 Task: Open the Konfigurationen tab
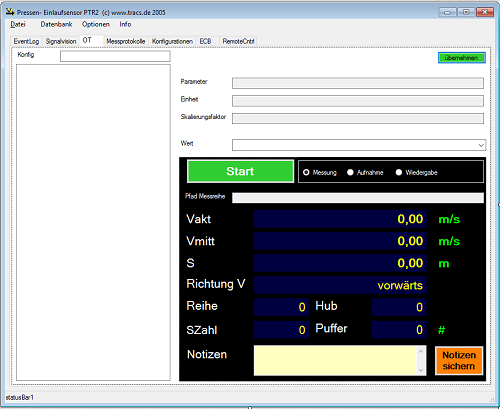pyautogui.click(x=172, y=41)
